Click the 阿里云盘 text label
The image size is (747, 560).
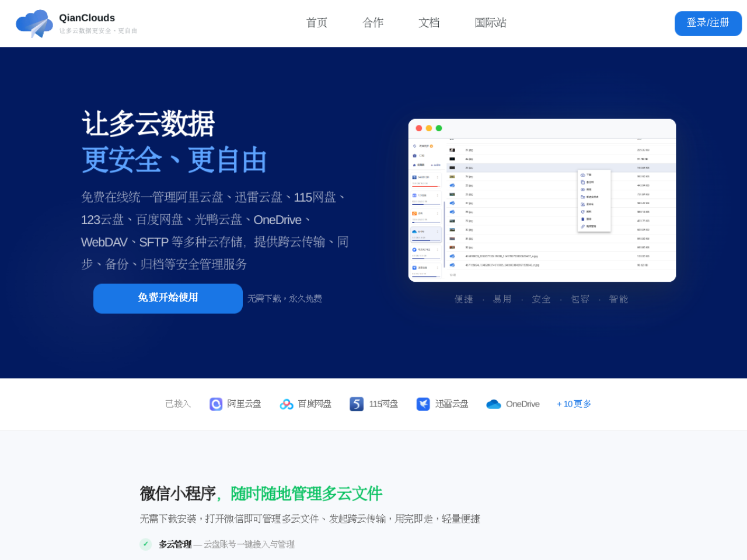pyautogui.click(x=244, y=404)
